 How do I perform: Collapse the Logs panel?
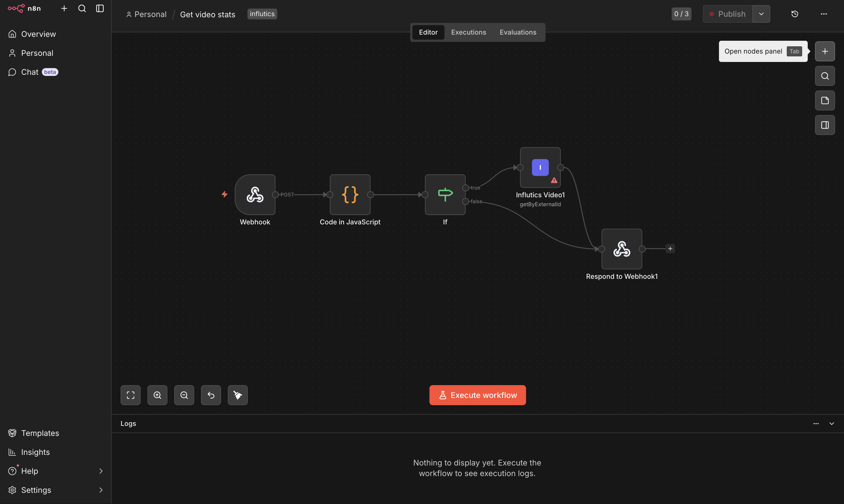point(831,424)
